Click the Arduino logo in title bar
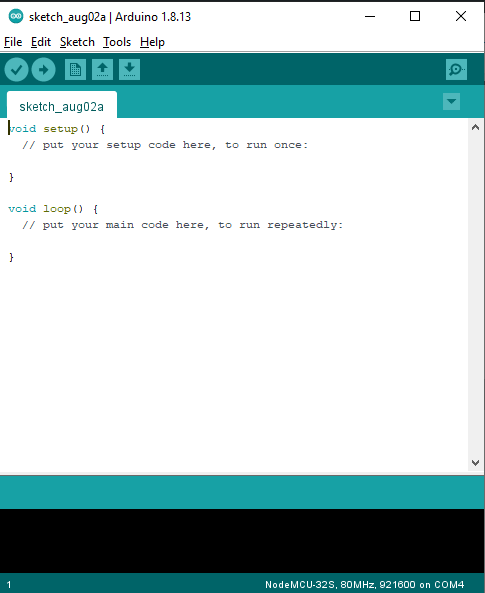This screenshot has height=593, width=485. click(x=16, y=16)
